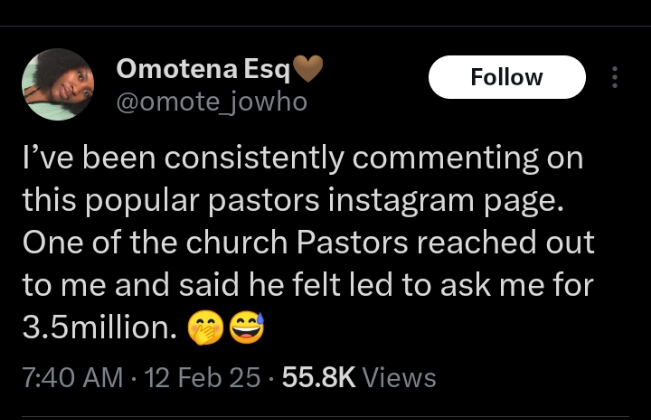Click the brown heart emoji beside the name
Image resolution: width=651 pixels, height=420 pixels.
click(x=309, y=69)
